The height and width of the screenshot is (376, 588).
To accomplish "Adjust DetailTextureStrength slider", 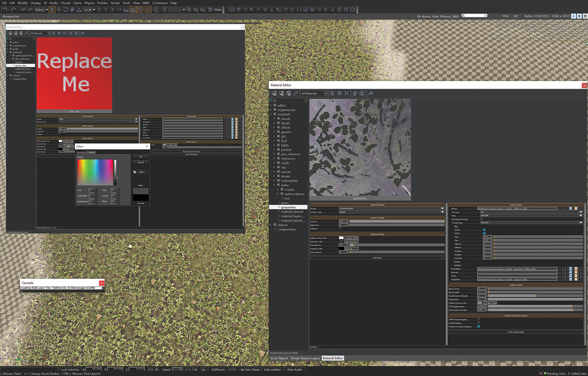I will pyautogui.click(x=535, y=296).
